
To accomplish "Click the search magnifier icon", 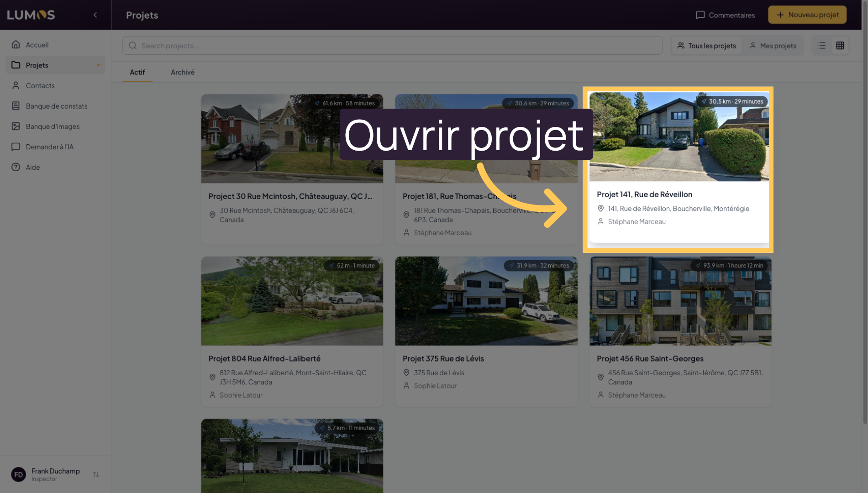I will pos(133,46).
